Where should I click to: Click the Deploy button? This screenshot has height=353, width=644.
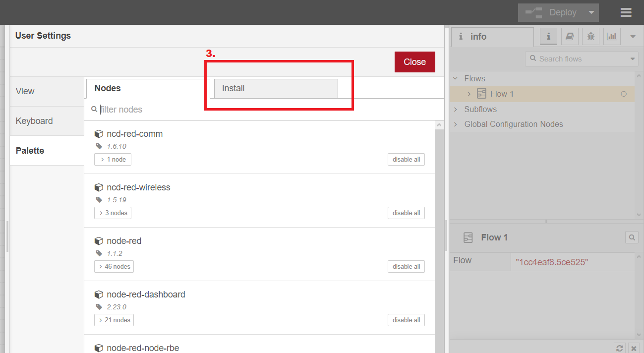pyautogui.click(x=551, y=12)
